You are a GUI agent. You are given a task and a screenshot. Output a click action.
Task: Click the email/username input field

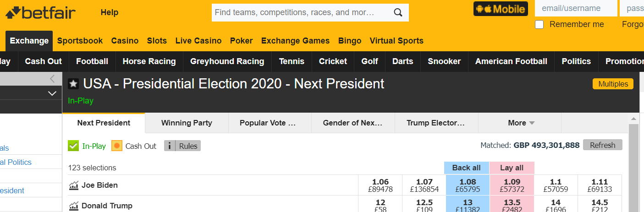[x=576, y=8]
